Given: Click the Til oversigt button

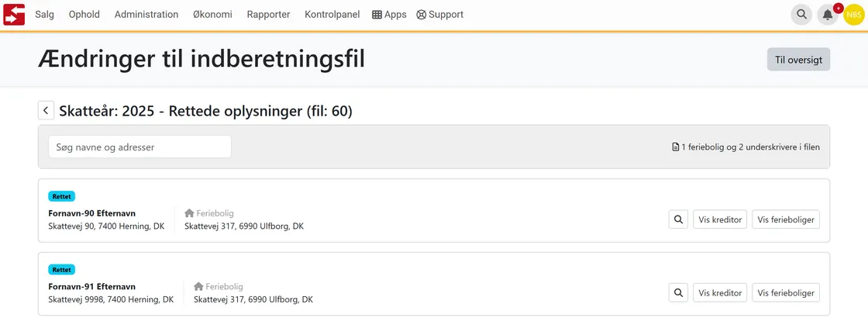Looking at the screenshot, I should (798, 59).
